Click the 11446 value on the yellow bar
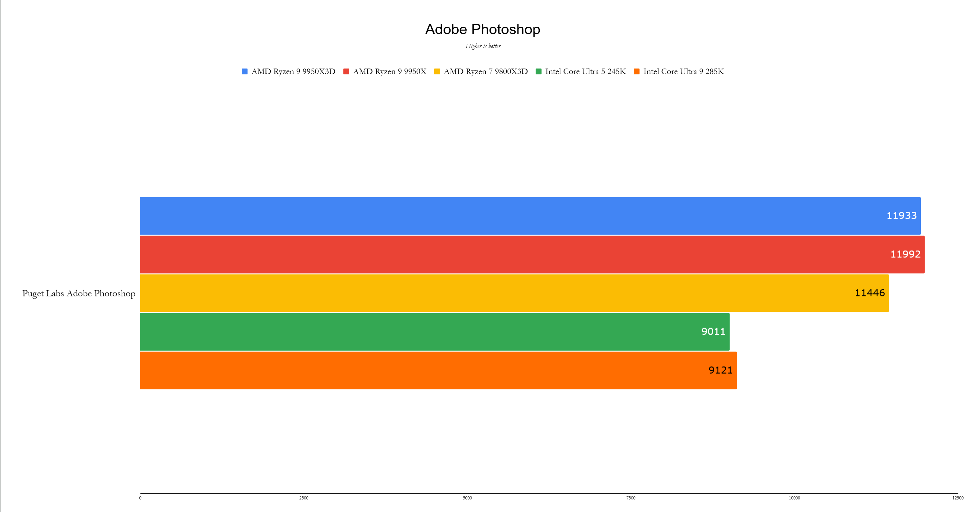The width and height of the screenshot is (980, 512). click(x=869, y=293)
